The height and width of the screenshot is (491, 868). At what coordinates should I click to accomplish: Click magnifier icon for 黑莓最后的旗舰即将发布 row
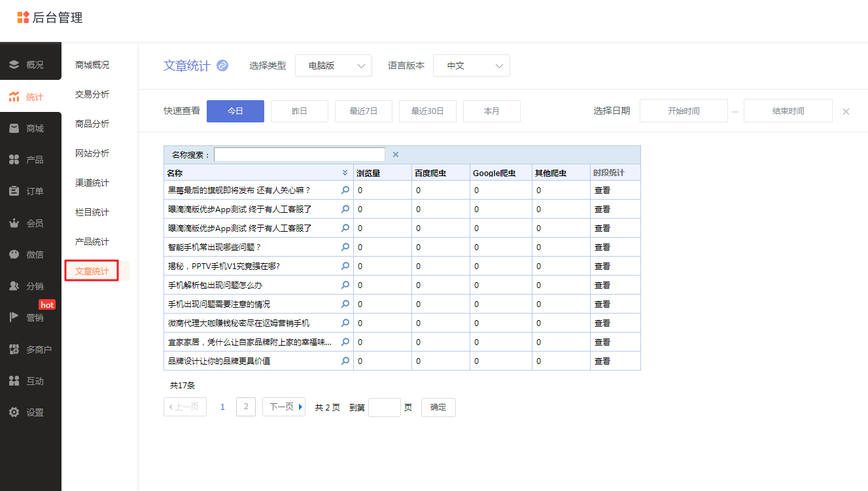tap(345, 190)
